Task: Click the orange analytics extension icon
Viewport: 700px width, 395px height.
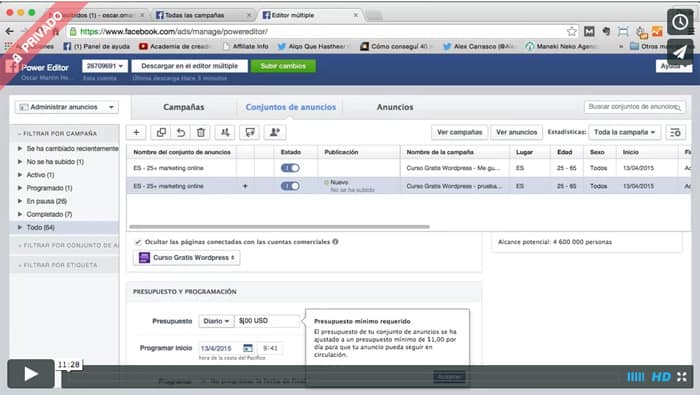Action: tap(657, 31)
